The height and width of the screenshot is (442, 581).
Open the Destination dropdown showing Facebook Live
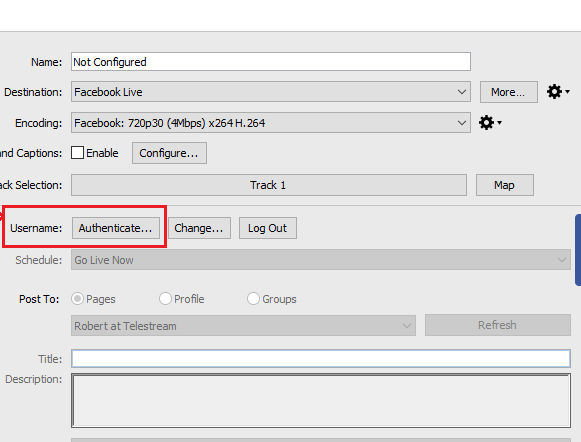point(271,92)
